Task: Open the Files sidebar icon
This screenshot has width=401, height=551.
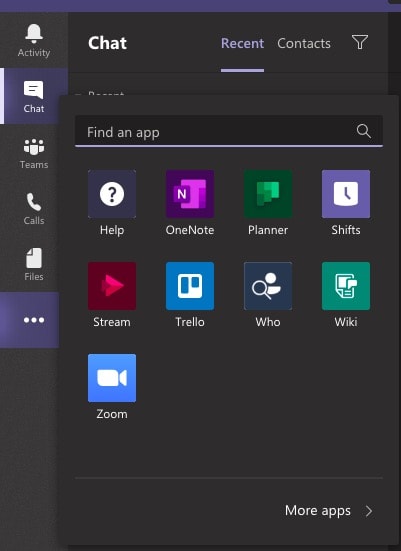Action: click(x=34, y=258)
